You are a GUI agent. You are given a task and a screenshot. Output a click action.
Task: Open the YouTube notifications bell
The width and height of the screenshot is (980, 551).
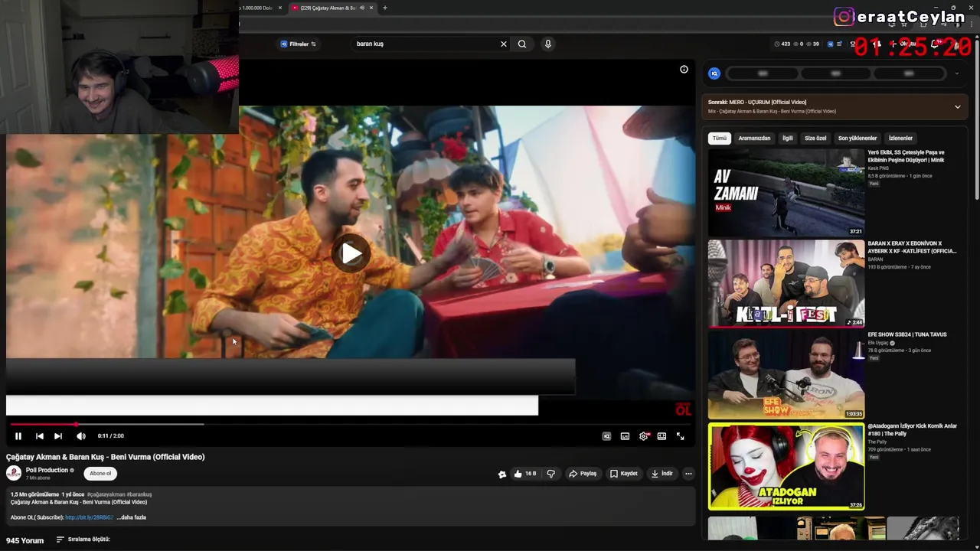tap(935, 44)
